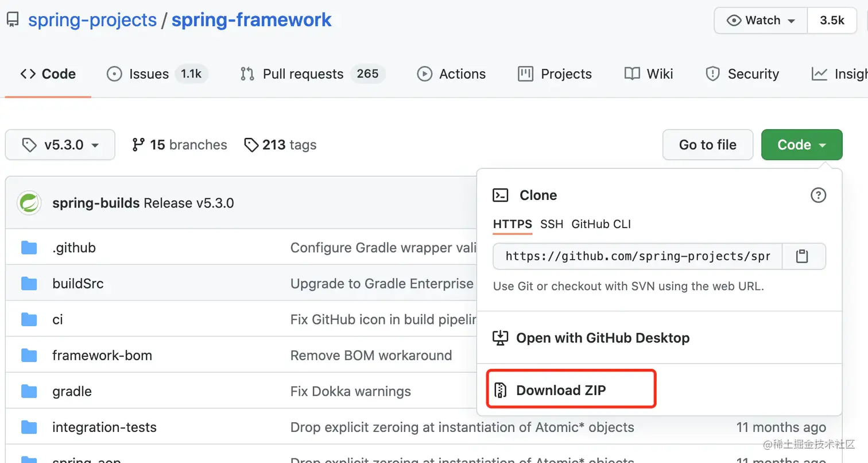Open the .github folder
868x463 pixels.
pyautogui.click(x=74, y=248)
